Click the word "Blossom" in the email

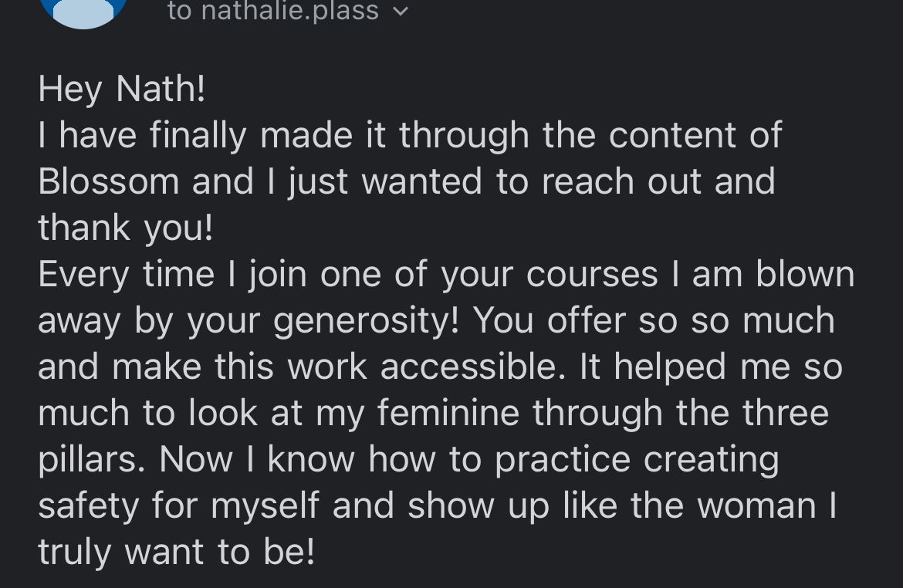coord(108,181)
